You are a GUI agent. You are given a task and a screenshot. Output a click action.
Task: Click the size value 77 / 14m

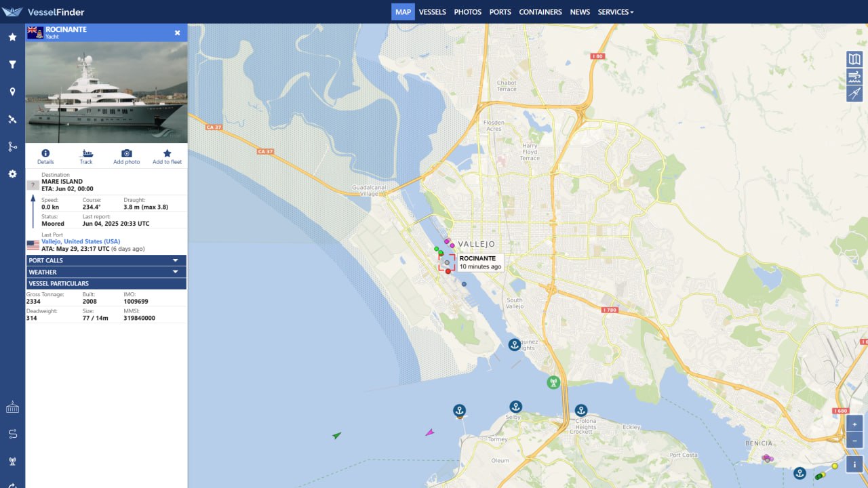pyautogui.click(x=96, y=318)
